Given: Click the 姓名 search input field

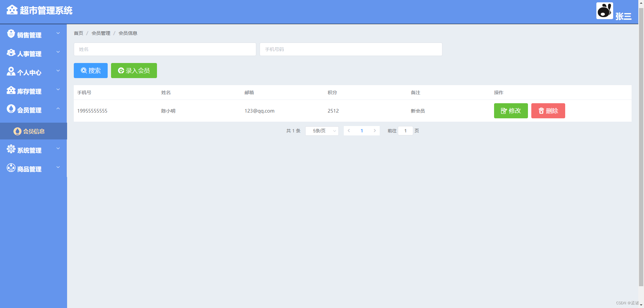Looking at the screenshot, I should pyautogui.click(x=165, y=49).
